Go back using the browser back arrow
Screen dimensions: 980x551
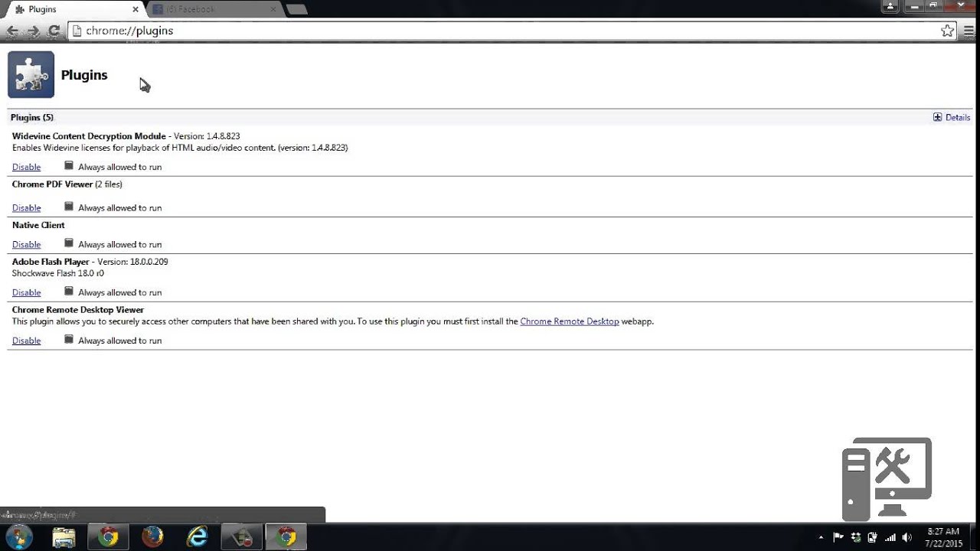pyautogui.click(x=11, y=31)
